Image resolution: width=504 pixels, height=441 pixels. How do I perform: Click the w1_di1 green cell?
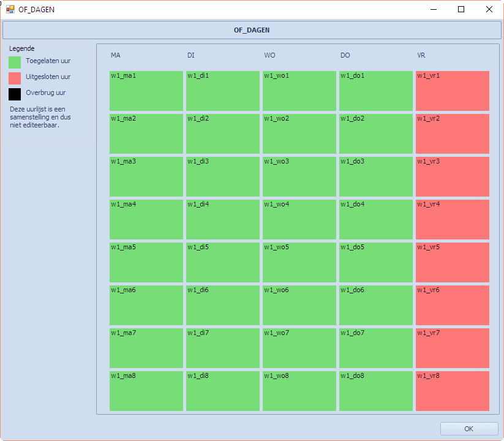[x=223, y=91]
